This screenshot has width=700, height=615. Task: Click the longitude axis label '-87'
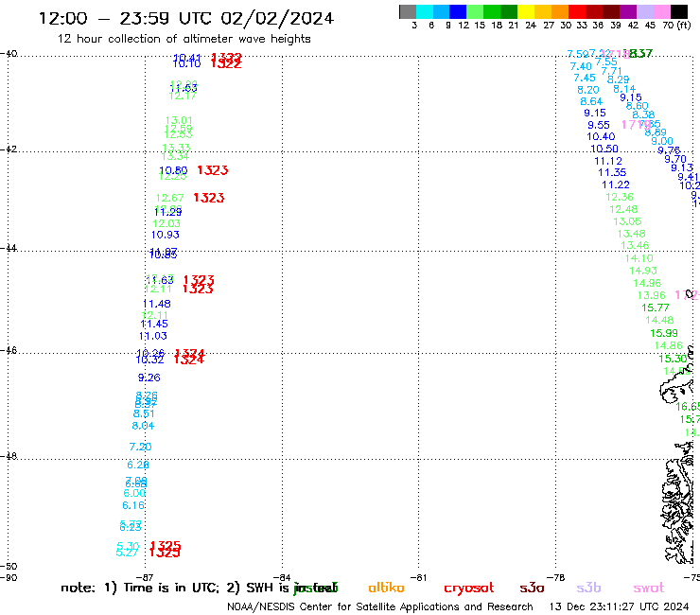coord(145,577)
